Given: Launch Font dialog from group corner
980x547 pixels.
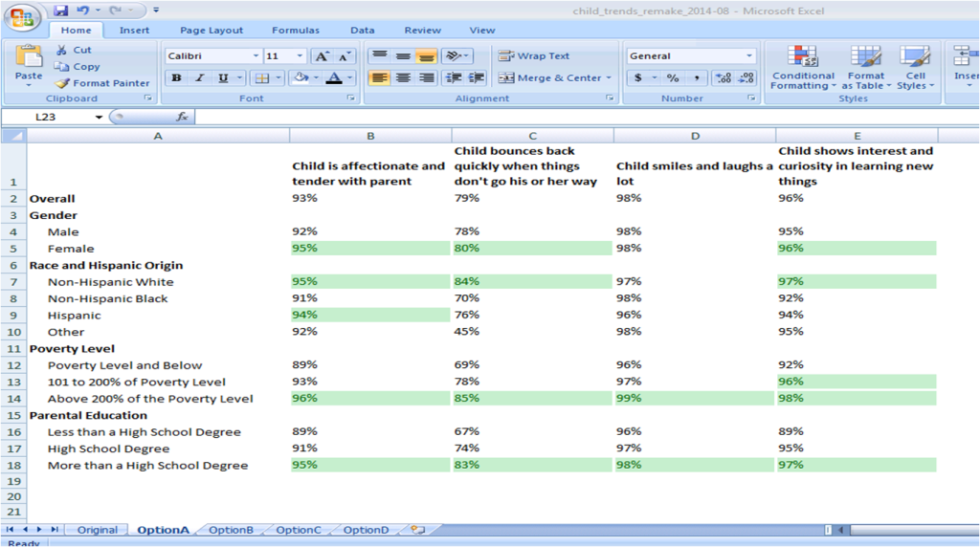Looking at the screenshot, I should coord(350,98).
